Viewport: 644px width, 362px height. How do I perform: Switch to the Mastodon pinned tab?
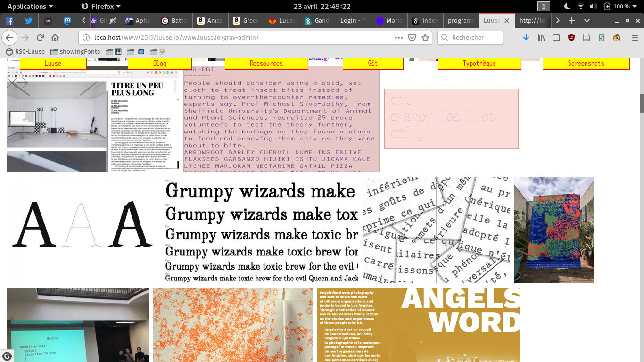67,20
